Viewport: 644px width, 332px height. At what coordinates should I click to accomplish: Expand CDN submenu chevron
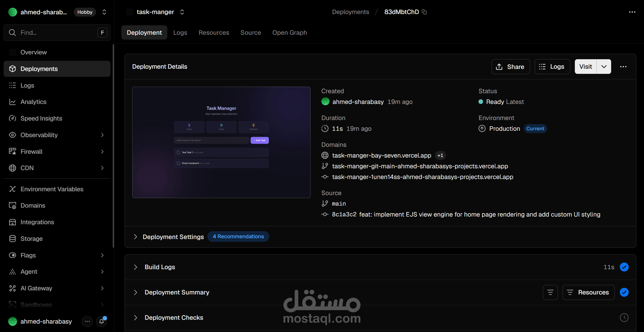(102, 168)
